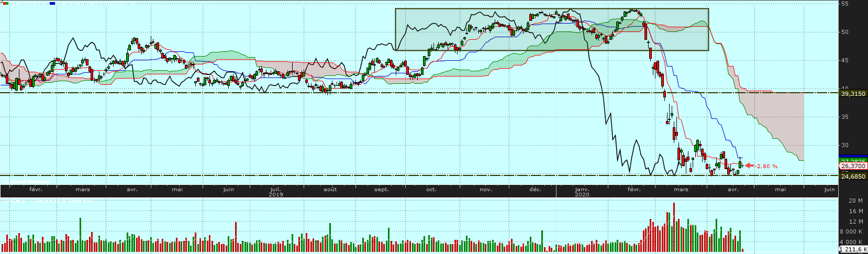Click the 4 000 K volume scale label

click(851, 242)
